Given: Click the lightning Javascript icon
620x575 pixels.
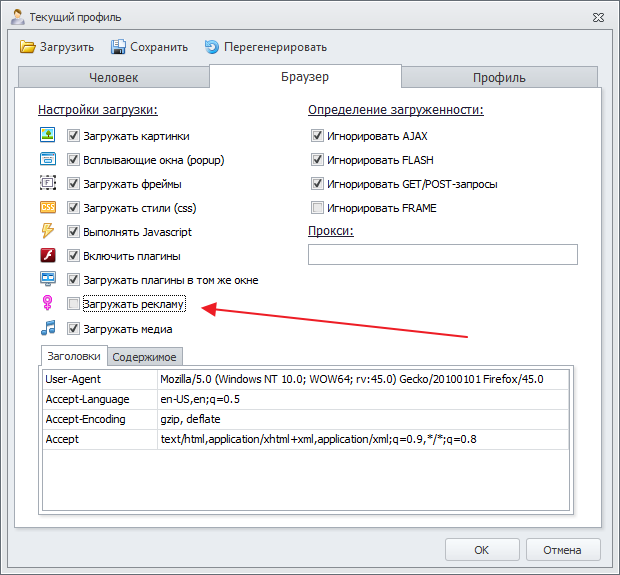Looking at the screenshot, I should coord(48,231).
